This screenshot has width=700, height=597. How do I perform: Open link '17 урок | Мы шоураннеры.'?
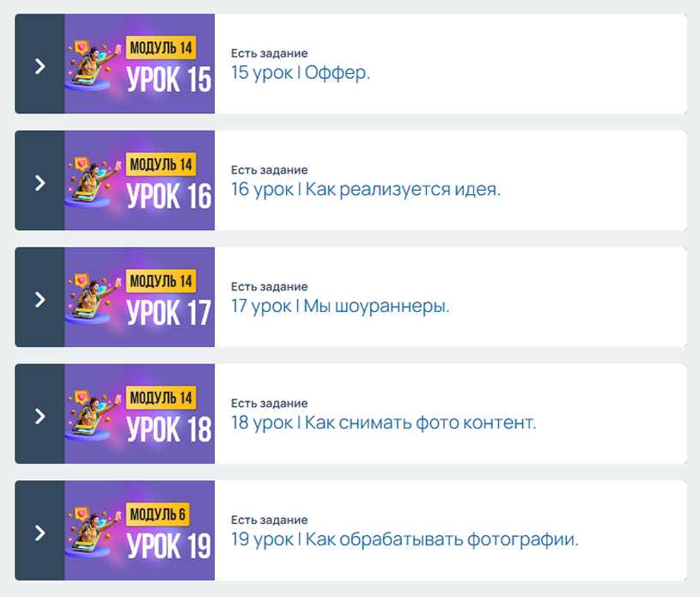coord(340,307)
